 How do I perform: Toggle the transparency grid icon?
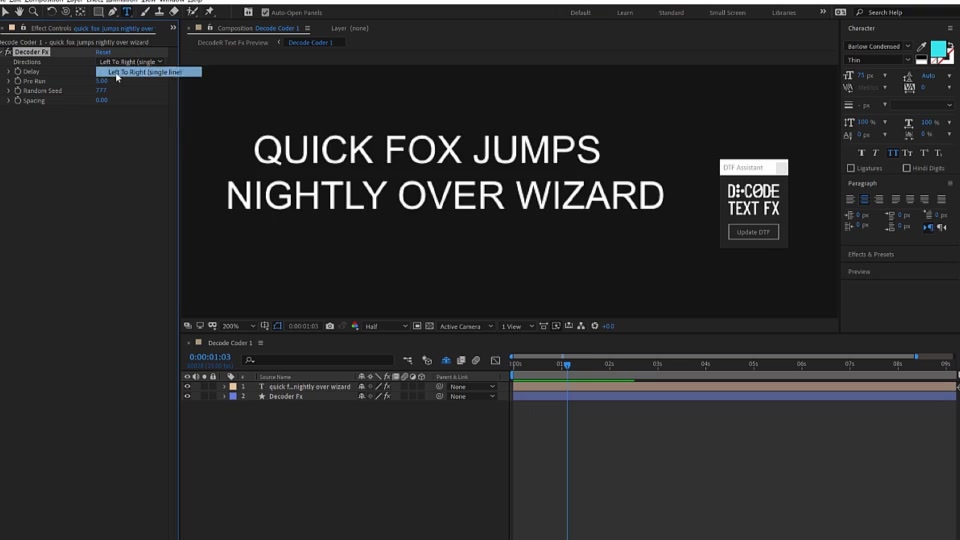429,326
